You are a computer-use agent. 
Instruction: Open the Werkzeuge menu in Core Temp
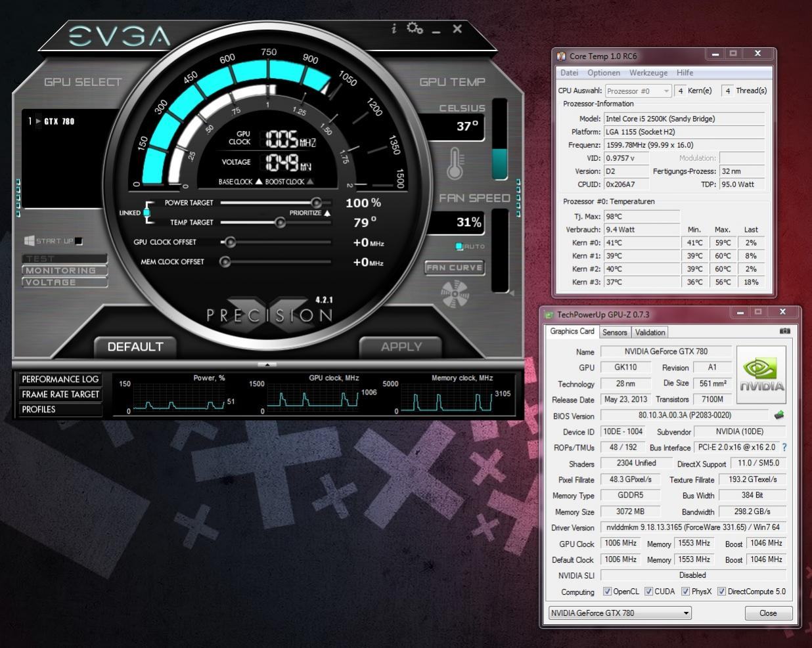coord(648,73)
